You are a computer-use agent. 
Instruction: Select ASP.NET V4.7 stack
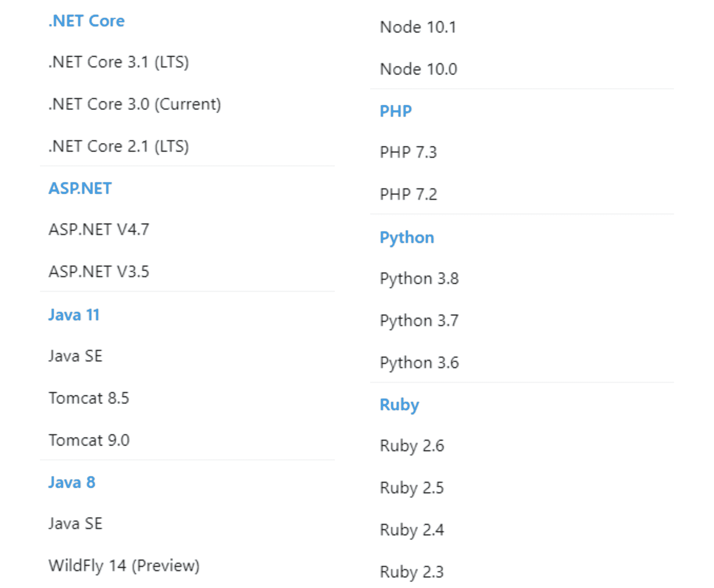(98, 229)
